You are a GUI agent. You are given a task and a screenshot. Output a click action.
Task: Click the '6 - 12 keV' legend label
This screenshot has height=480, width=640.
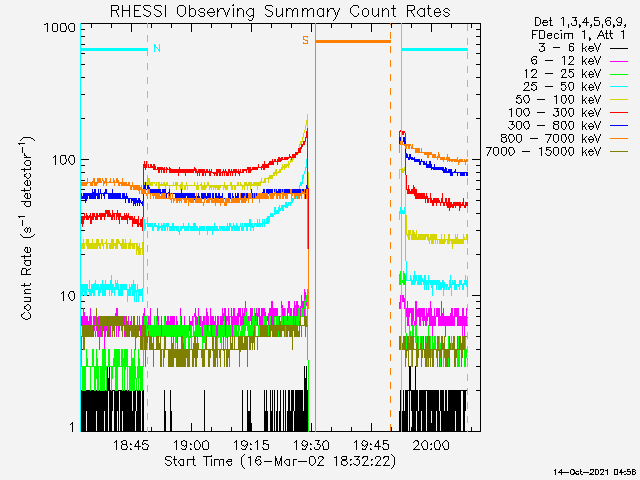coord(566,61)
